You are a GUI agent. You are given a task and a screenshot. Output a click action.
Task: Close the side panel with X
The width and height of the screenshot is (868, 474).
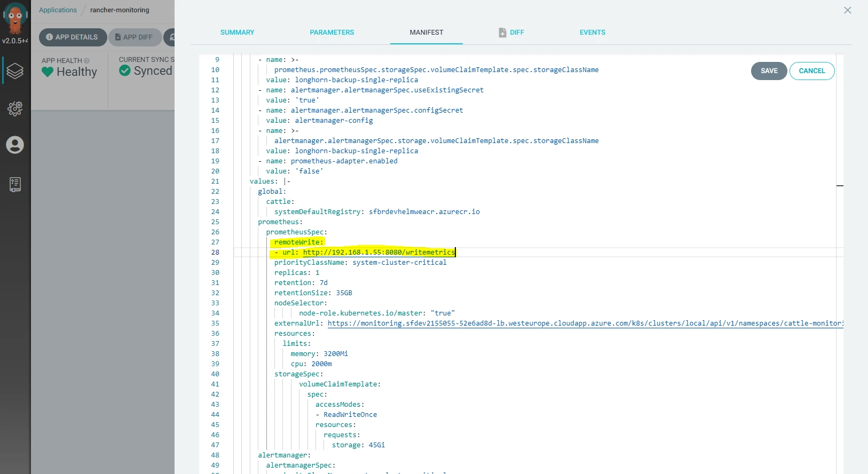tap(847, 10)
